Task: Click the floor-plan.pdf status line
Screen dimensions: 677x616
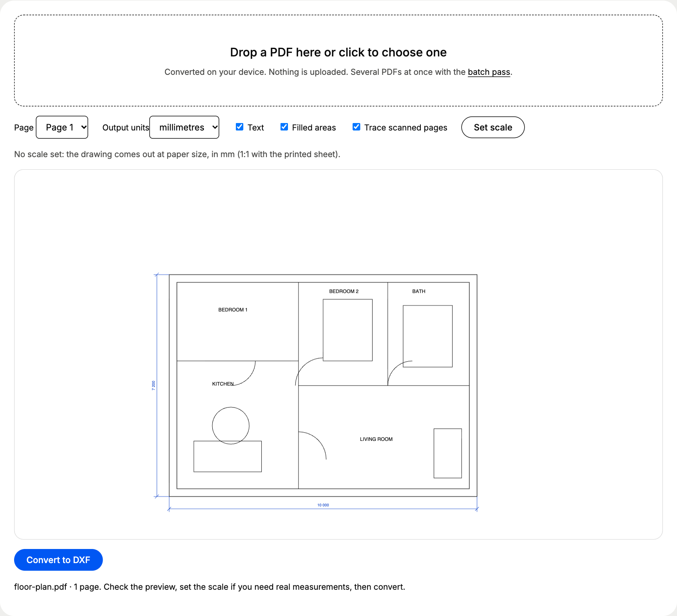Action: pos(210,587)
